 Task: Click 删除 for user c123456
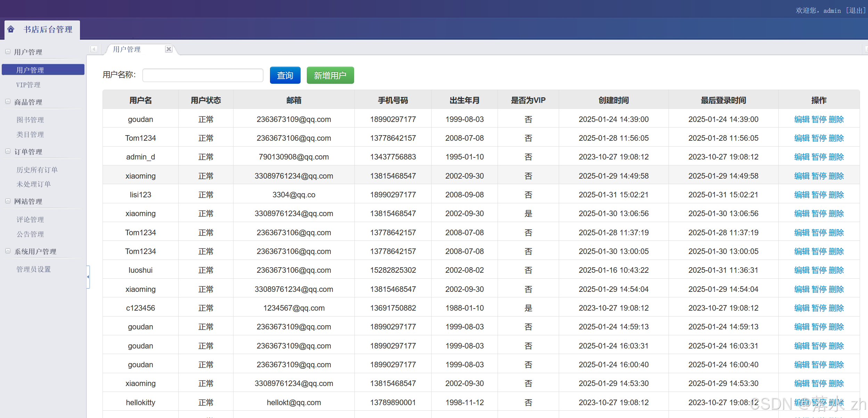(836, 308)
